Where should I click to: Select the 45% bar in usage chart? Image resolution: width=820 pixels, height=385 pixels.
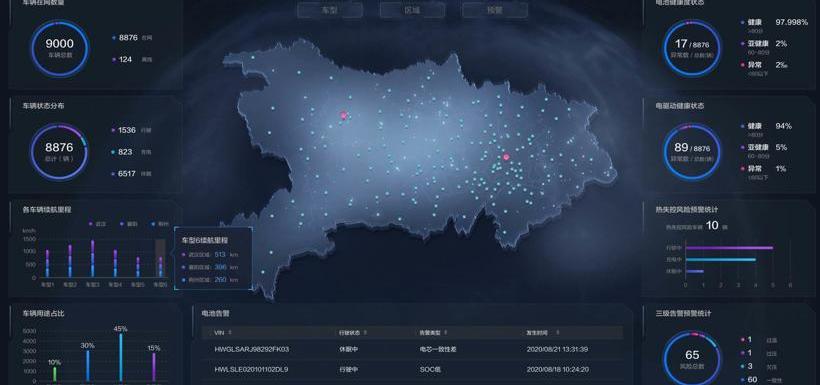pos(121,357)
